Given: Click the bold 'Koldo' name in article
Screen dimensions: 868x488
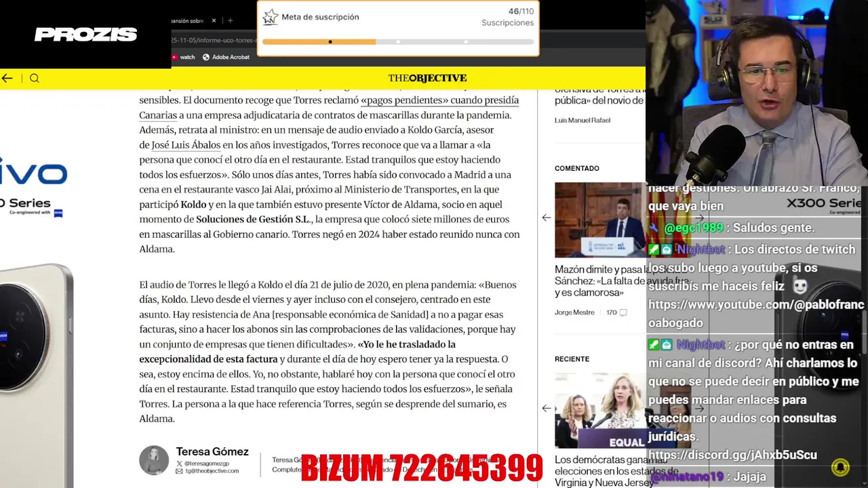Looking at the screenshot, I should 193,205.
